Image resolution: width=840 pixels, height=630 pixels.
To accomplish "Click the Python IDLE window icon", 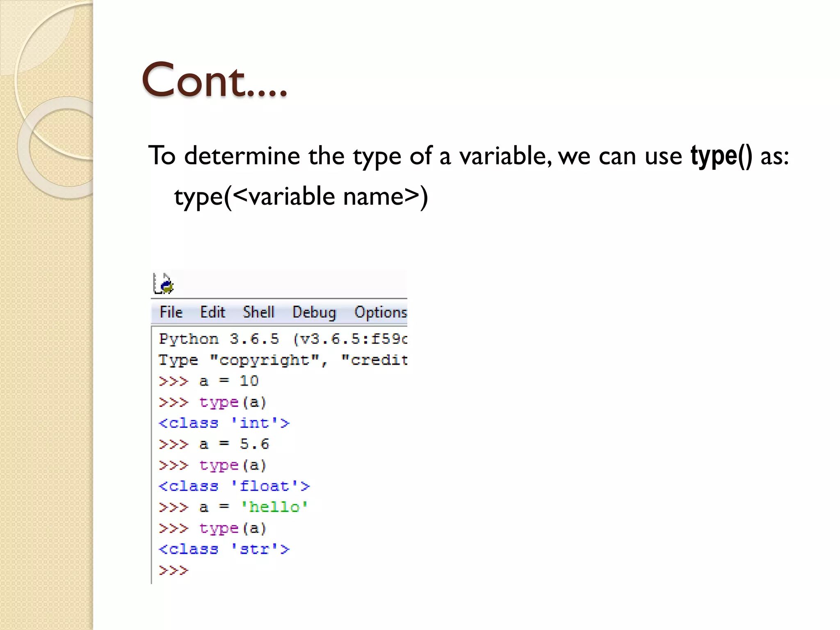I will tap(164, 283).
